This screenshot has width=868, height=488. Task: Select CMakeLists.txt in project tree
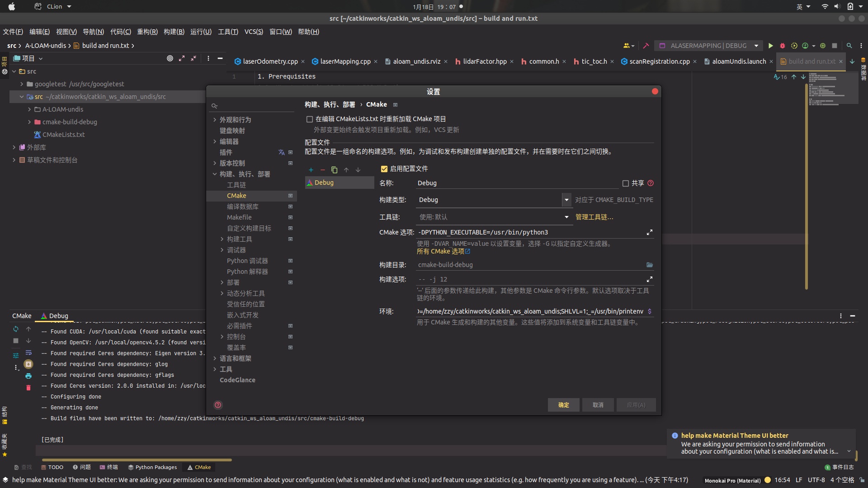pos(63,135)
